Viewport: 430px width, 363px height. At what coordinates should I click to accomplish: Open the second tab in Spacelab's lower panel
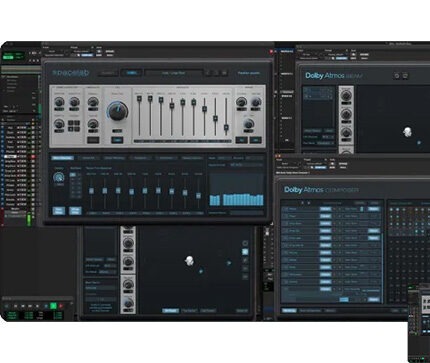88,158
